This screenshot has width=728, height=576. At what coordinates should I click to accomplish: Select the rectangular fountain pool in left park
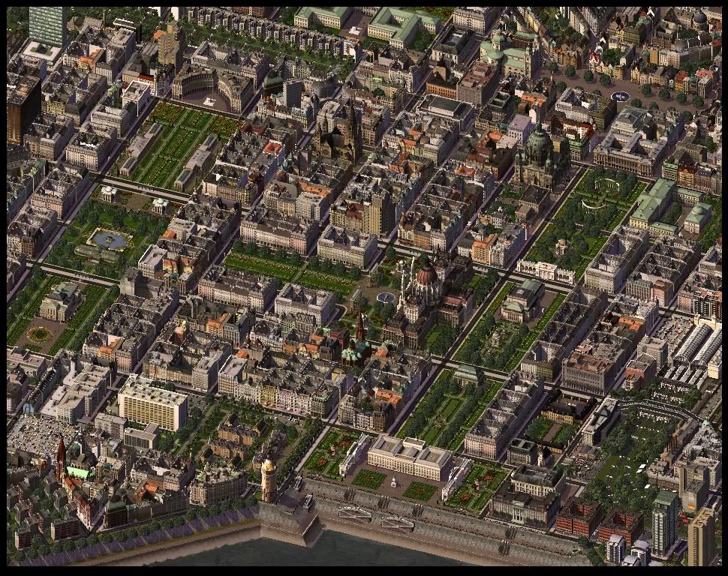point(110,240)
